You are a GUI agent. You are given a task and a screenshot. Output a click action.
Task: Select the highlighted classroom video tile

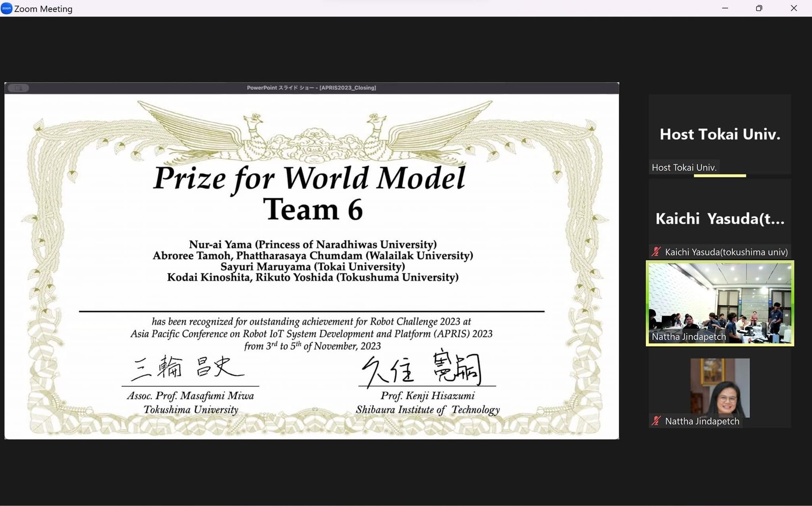click(x=720, y=303)
